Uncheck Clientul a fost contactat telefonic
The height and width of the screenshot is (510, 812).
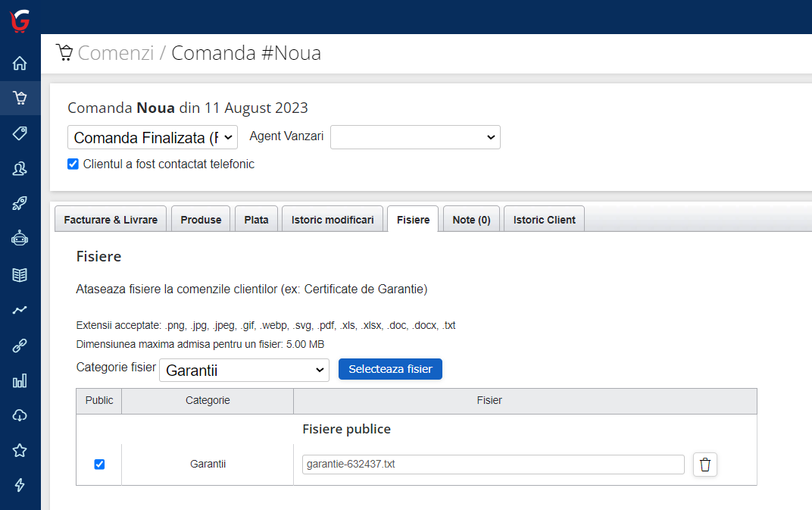point(73,164)
